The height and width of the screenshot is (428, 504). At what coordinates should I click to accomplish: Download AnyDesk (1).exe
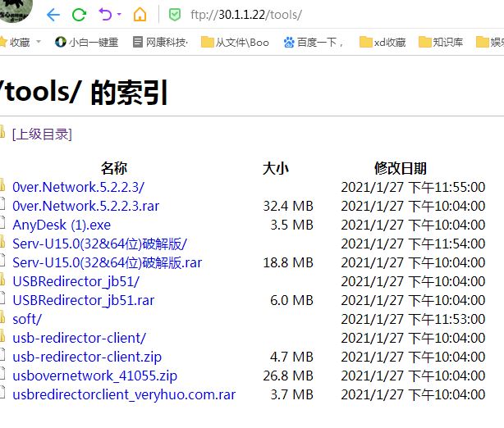point(62,225)
